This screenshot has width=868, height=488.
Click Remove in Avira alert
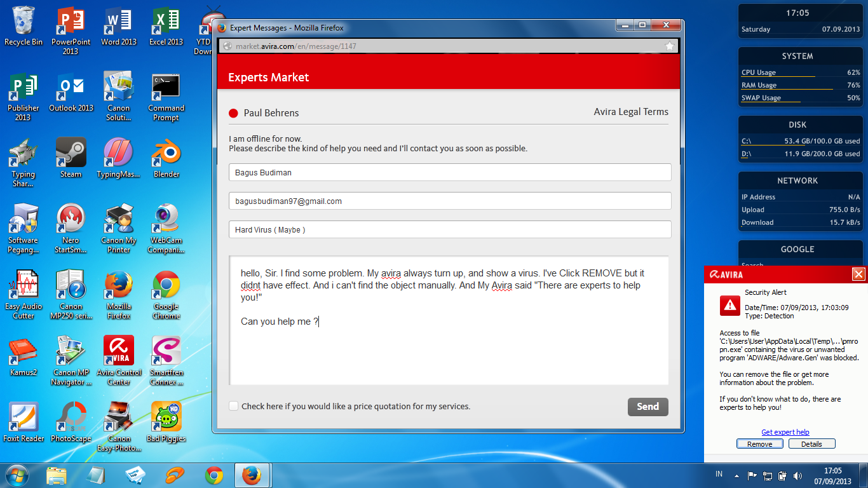click(759, 444)
